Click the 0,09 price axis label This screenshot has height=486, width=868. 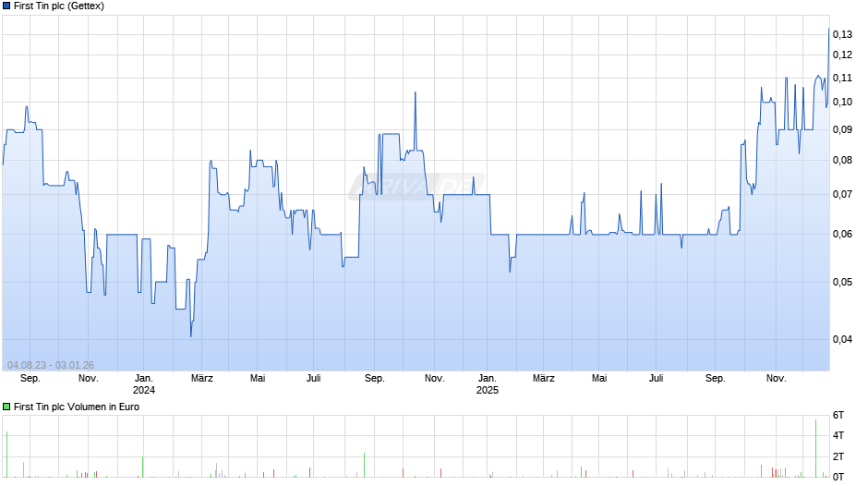coord(842,129)
